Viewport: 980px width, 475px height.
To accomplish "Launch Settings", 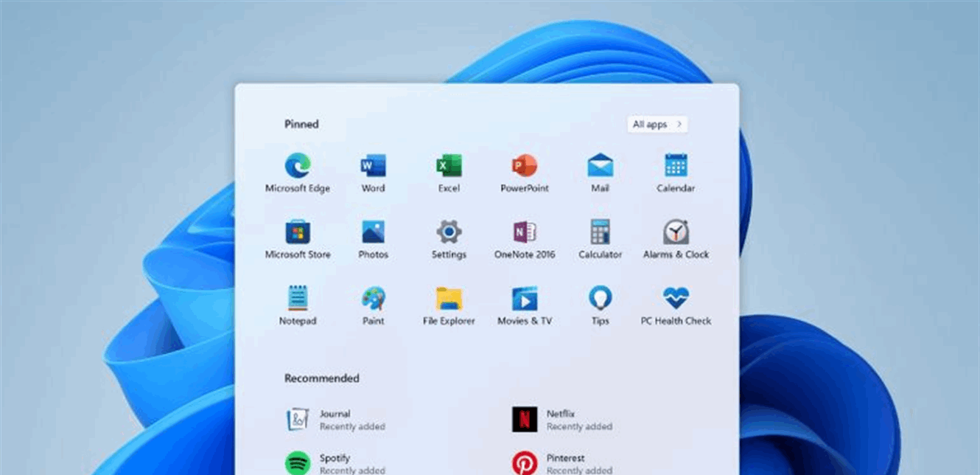I will [449, 235].
